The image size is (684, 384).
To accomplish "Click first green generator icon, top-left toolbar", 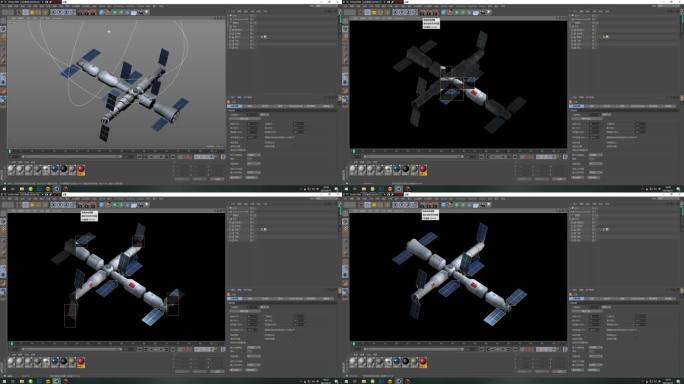I will click(114, 12).
